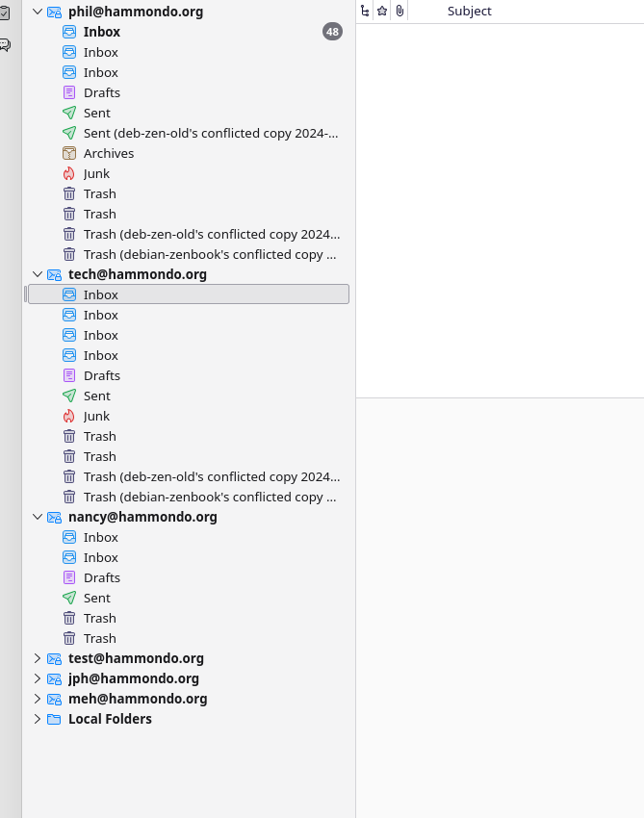This screenshot has height=818, width=644.
Task: Collapse the tech@hammondo.org account tree
Action: 37,274
